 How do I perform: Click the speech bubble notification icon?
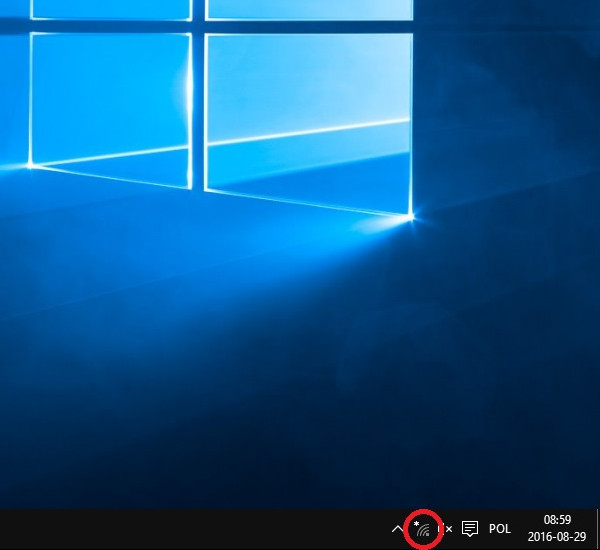point(469,529)
